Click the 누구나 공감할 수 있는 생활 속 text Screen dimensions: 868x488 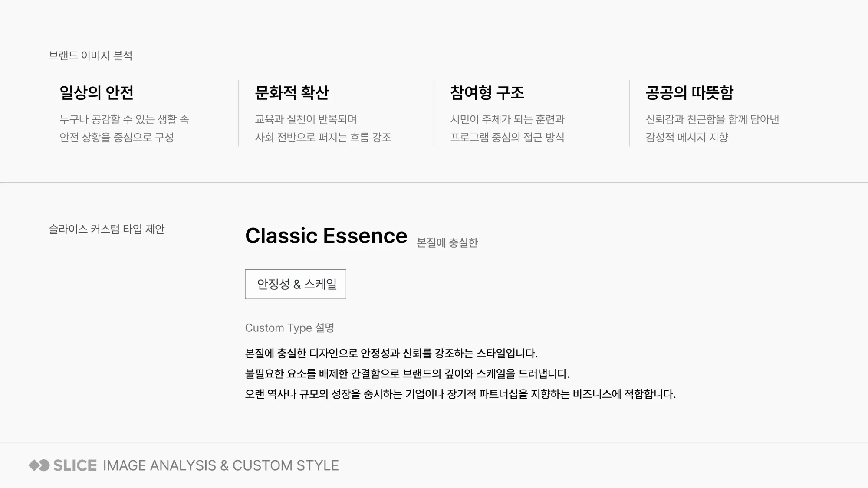point(125,119)
